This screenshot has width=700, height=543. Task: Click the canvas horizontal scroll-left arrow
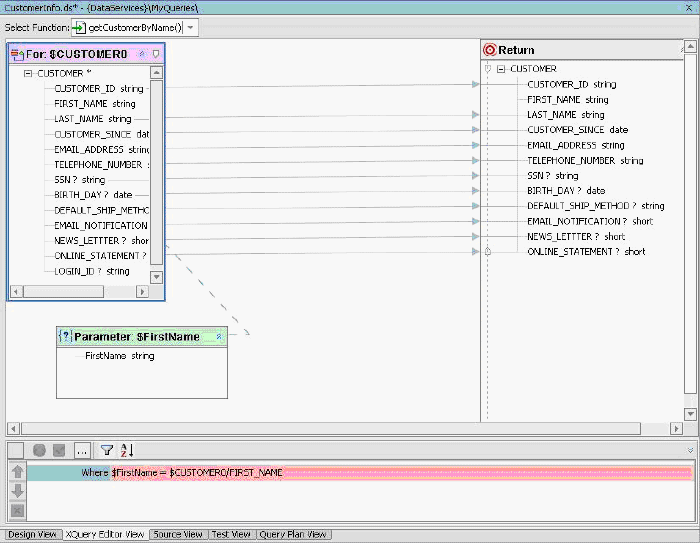tap(13, 429)
